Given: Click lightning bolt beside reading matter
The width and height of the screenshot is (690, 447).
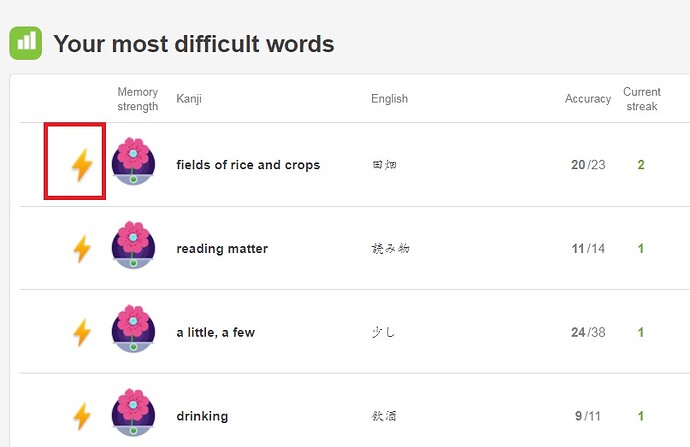Looking at the screenshot, I should click(x=82, y=249).
